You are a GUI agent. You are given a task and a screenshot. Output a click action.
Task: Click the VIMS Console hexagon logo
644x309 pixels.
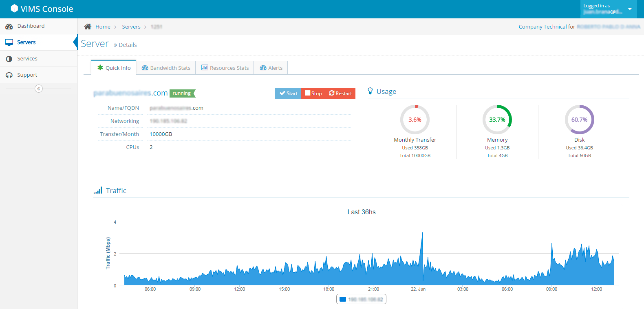point(14,8)
